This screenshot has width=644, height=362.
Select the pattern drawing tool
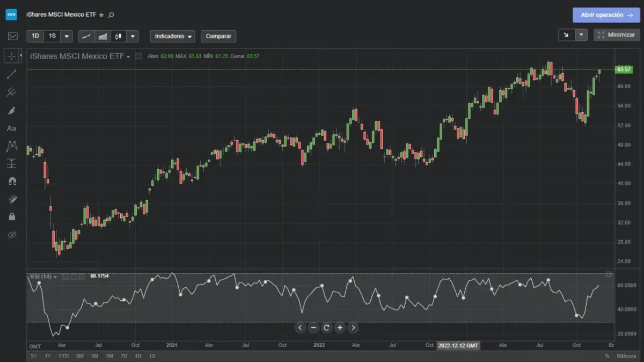(12, 146)
